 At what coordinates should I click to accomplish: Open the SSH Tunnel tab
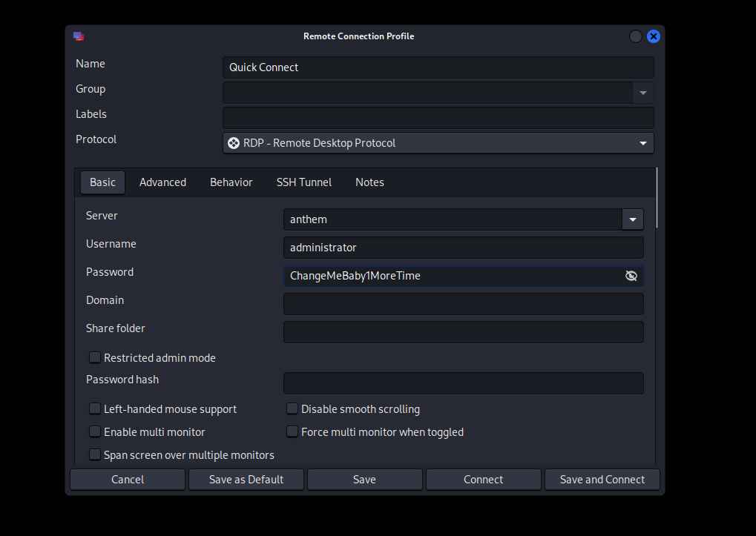(x=303, y=182)
